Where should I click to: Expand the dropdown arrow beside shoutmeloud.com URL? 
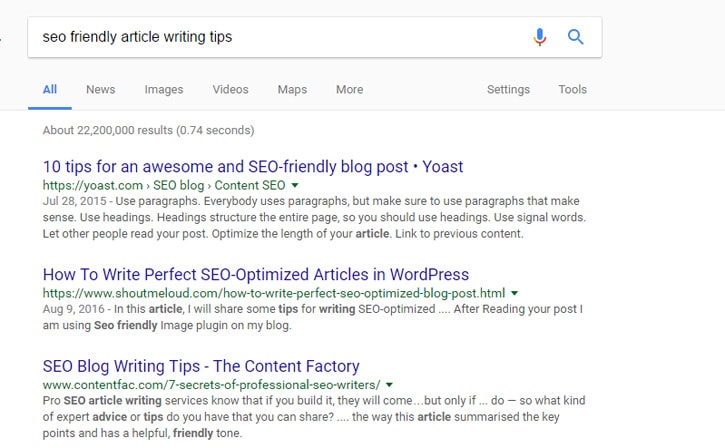[515, 293]
